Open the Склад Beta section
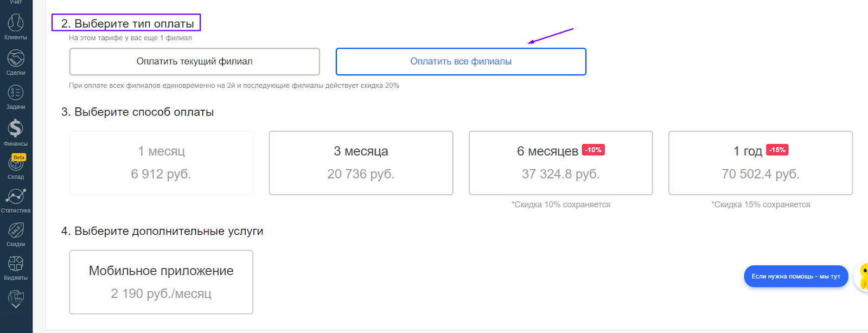Viewport: 868px width, 333px height. (16, 167)
